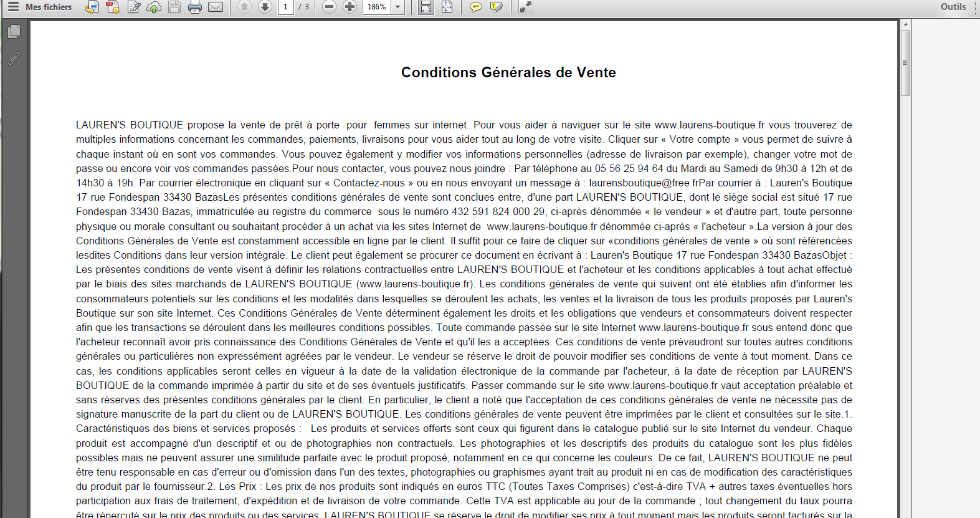Click the fit one full page icon
Viewport: 980px width, 518px height.
click(447, 7)
